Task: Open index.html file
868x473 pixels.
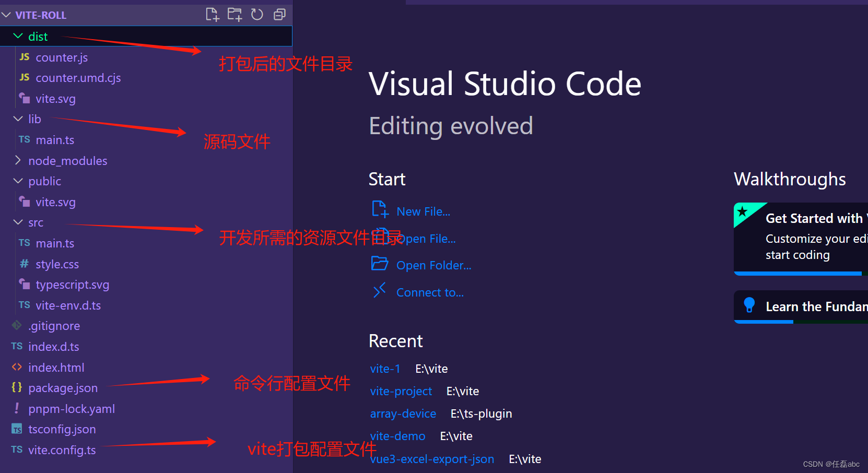Action: [x=56, y=368]
